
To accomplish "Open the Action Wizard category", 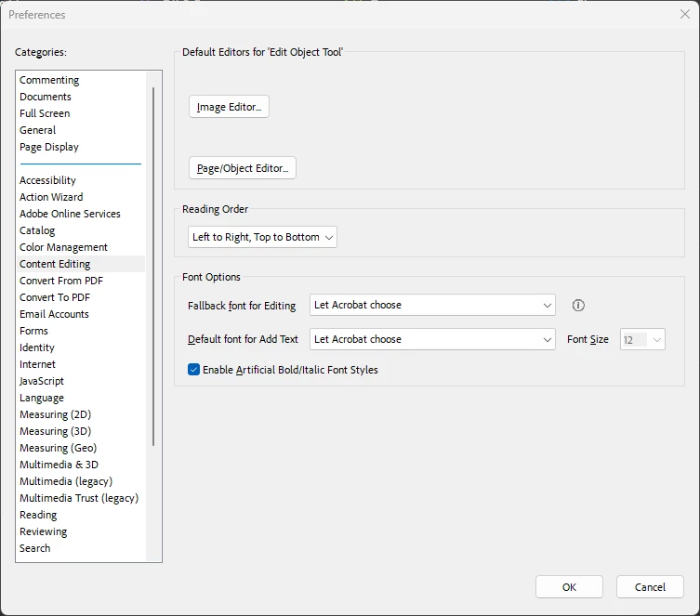I will [x=81, y=197].
